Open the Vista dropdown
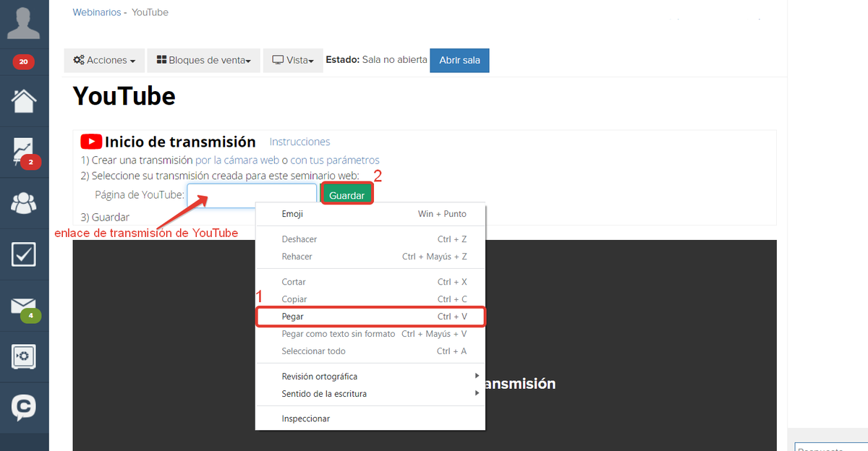 coord(293,61)
